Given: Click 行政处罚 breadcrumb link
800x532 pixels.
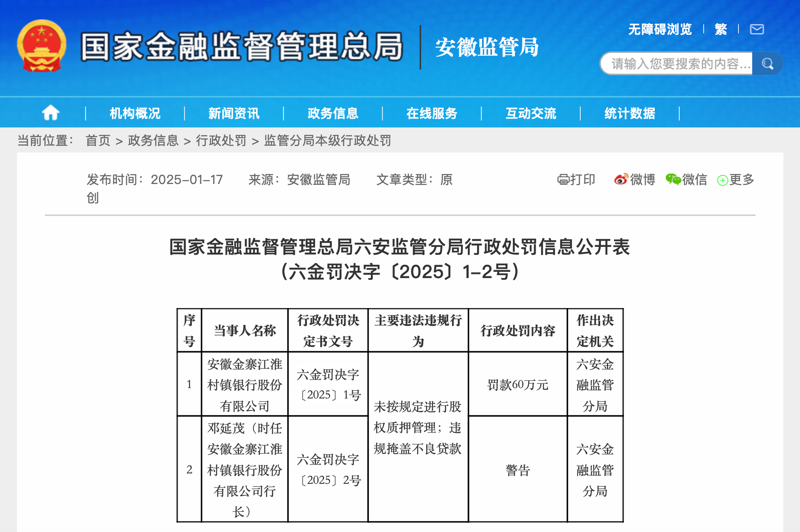Looking at the screenshot, I should 221,141.
